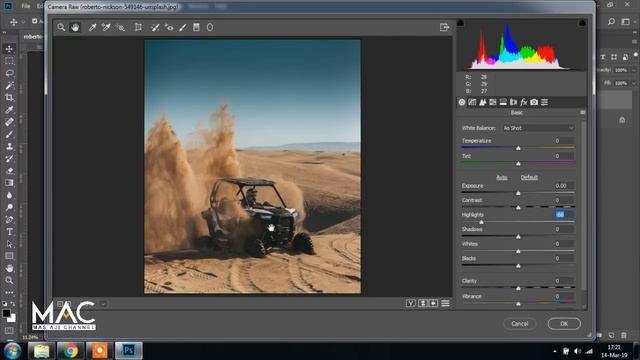Viewport: 640px width, 360px height.
Task: Click the Temperature slider handle
Action: pos(518,148)
